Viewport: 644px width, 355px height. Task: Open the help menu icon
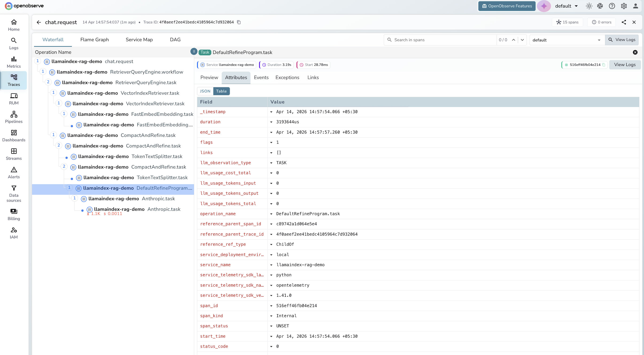[612, 6]
